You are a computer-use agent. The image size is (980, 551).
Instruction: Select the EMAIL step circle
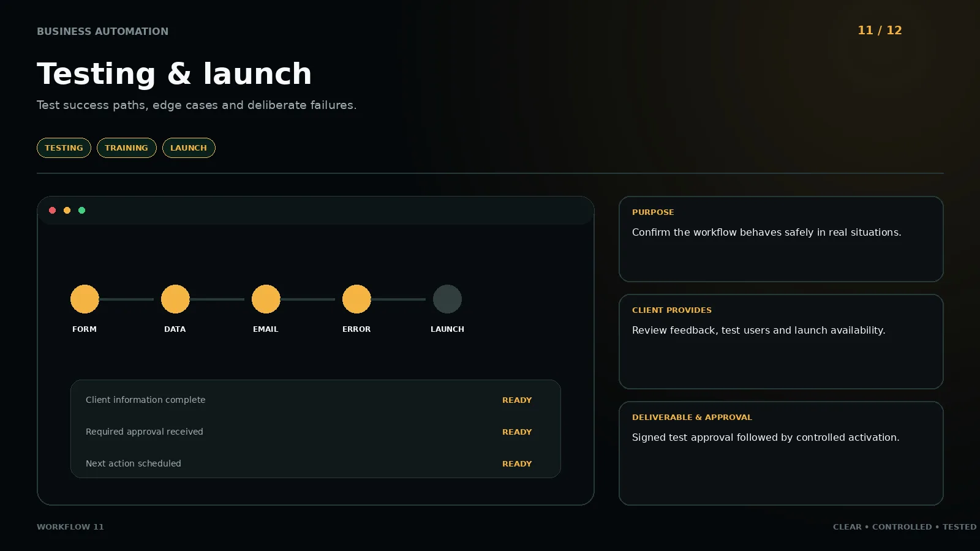click(x=266, y=299)
